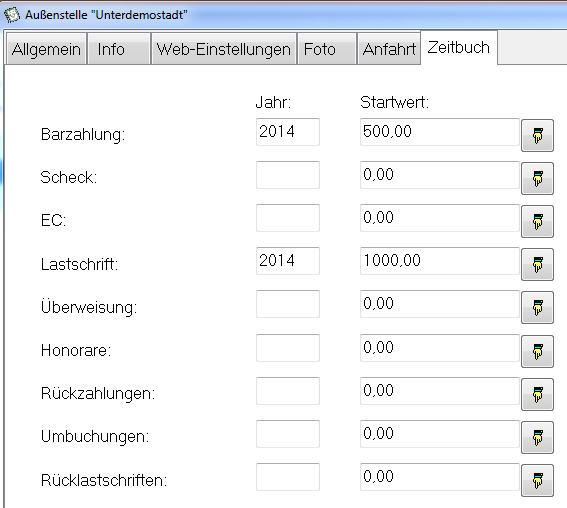Click the application icon in the title bar
This screenshot has width=567, height=508.
click(12, 15)
